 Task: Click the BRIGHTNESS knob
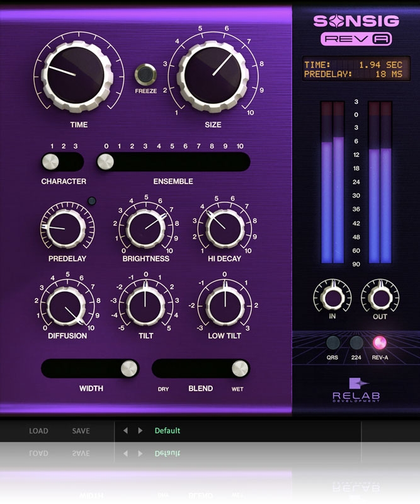146,228
